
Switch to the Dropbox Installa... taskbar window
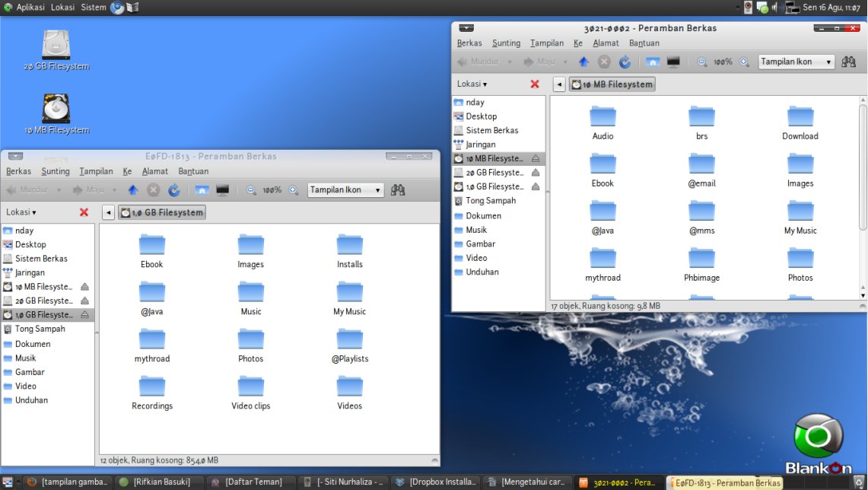(437, 482)
